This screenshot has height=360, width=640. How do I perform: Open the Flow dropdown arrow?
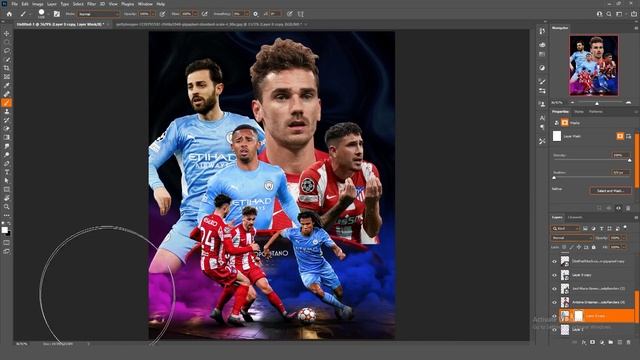coord(195,14)
